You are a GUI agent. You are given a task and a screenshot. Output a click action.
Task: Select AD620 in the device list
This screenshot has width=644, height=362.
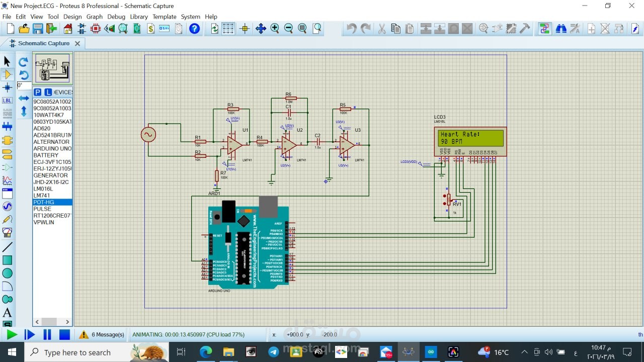coord(52,128)
